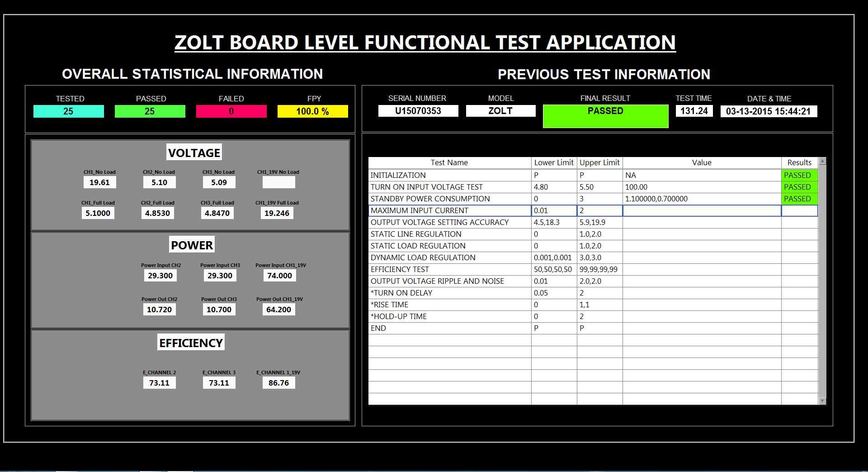
Task: Click the green FINAL RESULT PASSED indicator
Action: (606, 116)
